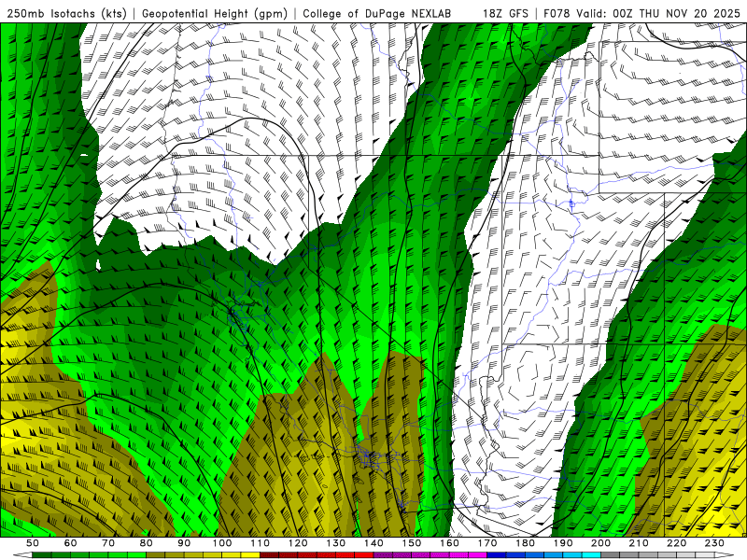Click the '200' value on the color scale
The width and height of the screenshot is (747, 560).
601,543
